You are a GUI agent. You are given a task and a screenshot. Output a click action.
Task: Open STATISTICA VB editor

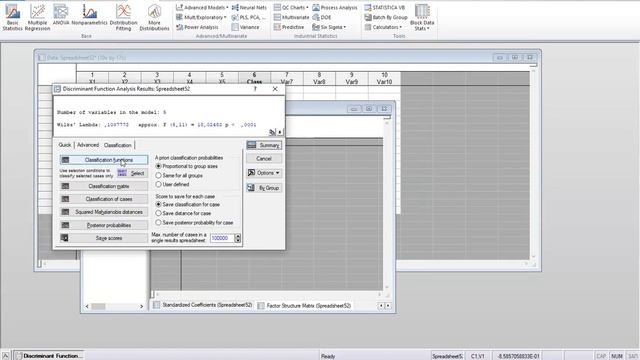[384, 7]
